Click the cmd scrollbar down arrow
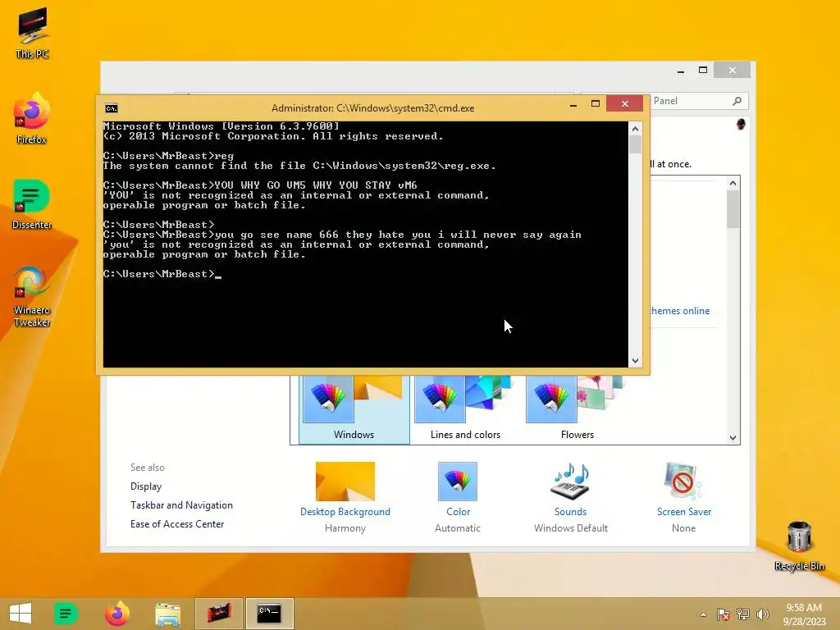 click(x=635, y=361)
